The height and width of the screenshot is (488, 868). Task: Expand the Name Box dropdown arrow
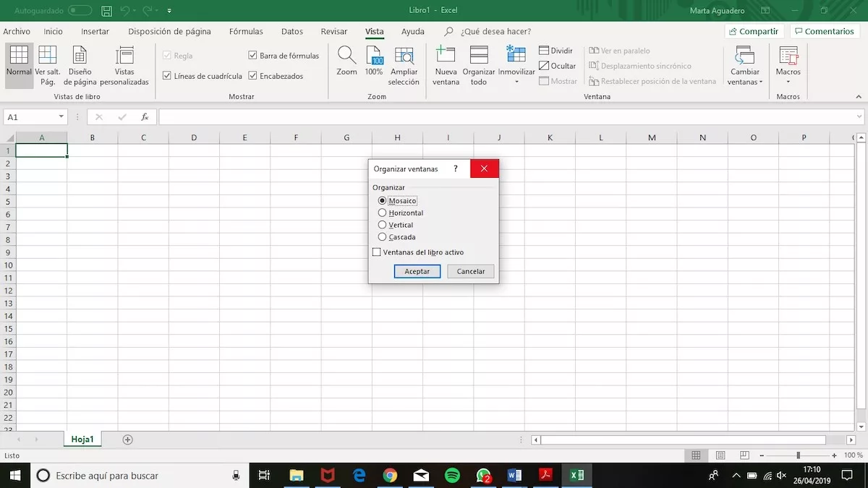click(61, 117)
